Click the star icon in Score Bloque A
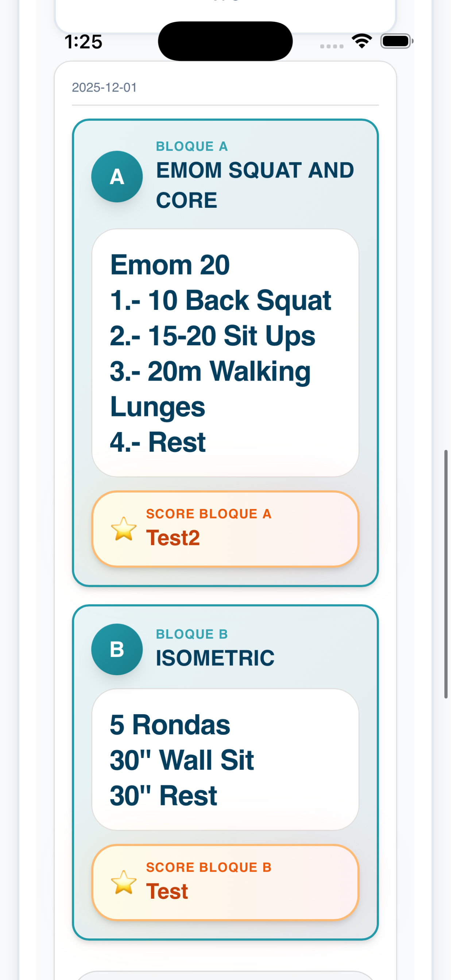This screenshot has height=980, width=453. pyautogui.click(x=124, y=529)
